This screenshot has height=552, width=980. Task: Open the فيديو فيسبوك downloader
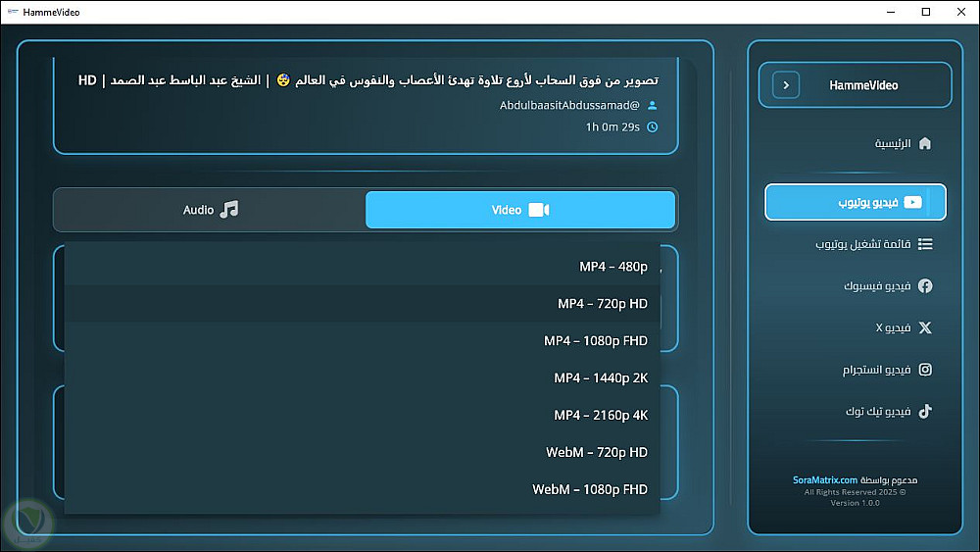[856, 285]
